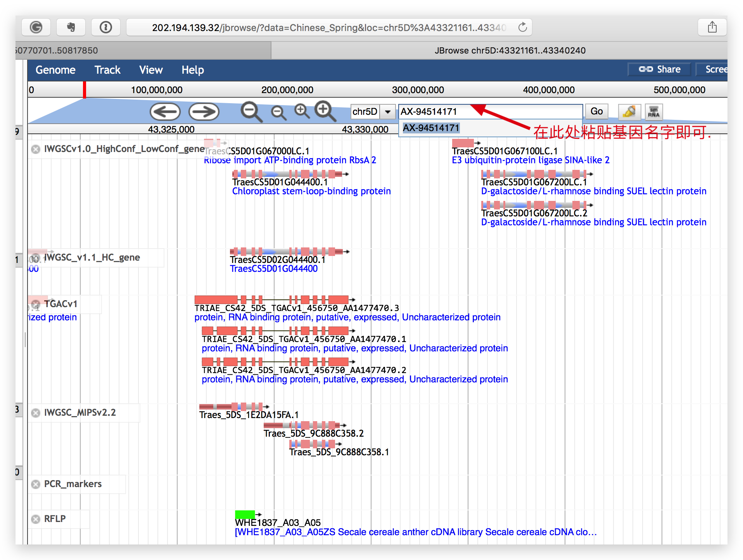
Task: Close the PCR_markers track
Action: pyautogui.click(x=36, y=484)
